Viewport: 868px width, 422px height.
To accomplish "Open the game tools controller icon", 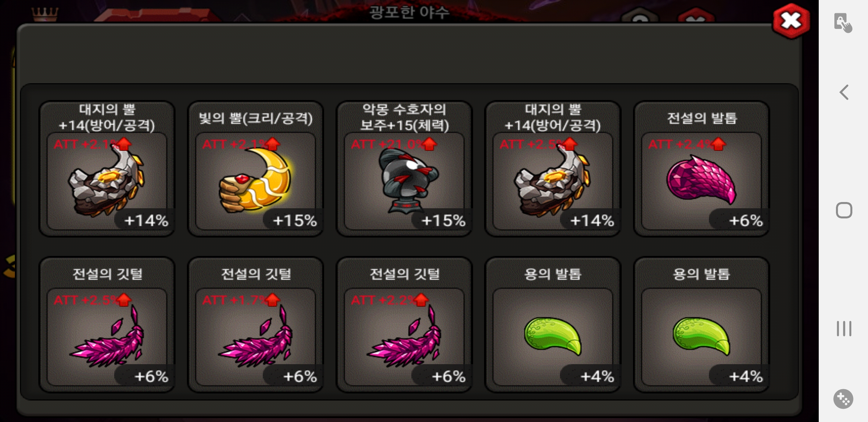I will 843,399.
